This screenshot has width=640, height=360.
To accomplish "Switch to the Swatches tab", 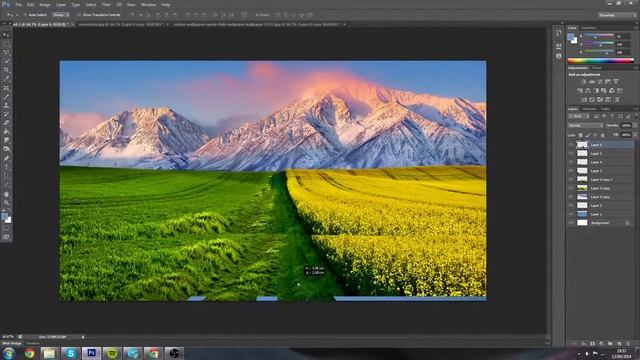I will tap(588, 28).
